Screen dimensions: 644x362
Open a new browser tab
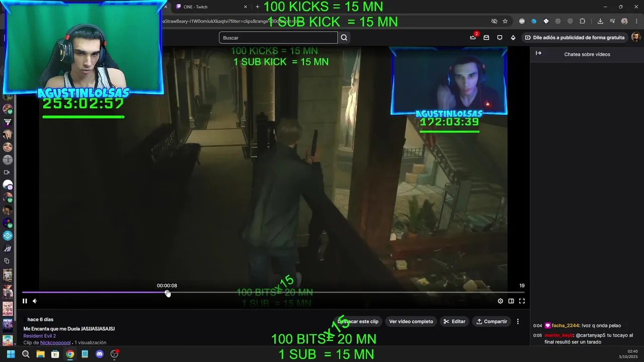pyautogui.click(x=258, y=7)
